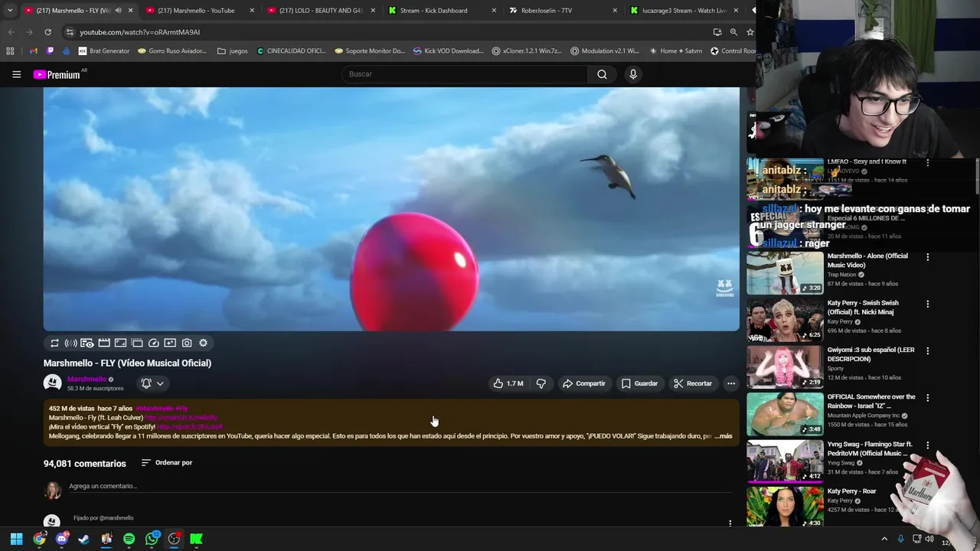Open the Gmail bookmark icon
Image resolution: width=980 pixels, height=551 pixels.
(34, 51)
